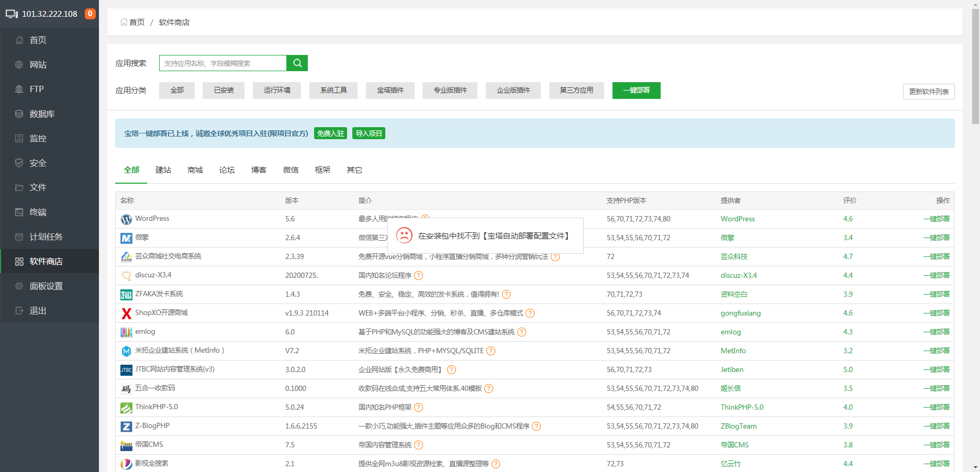Click the vertical page scrollbar thumb
Viewport: 980px width, 472px height.
tap(975, 65)
